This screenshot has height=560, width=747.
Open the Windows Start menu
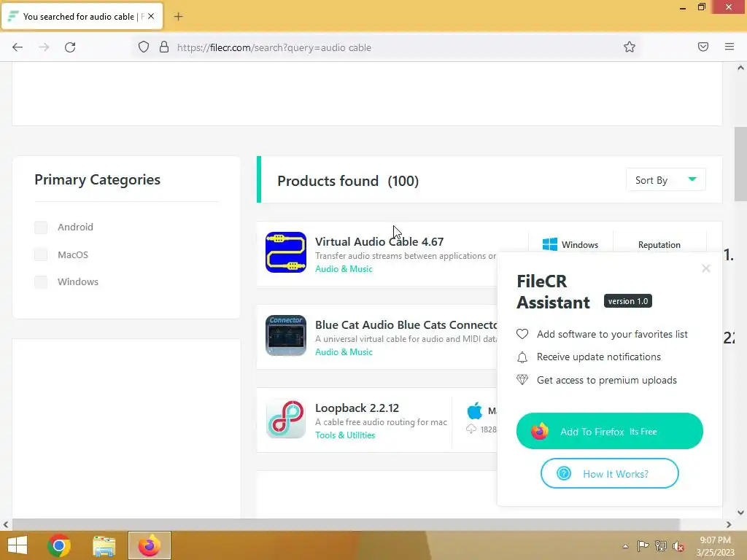(18, 545)
